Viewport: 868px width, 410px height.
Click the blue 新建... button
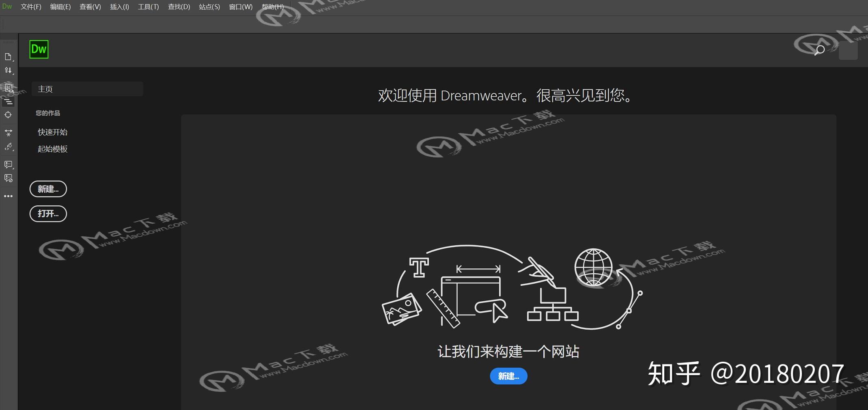508,376
